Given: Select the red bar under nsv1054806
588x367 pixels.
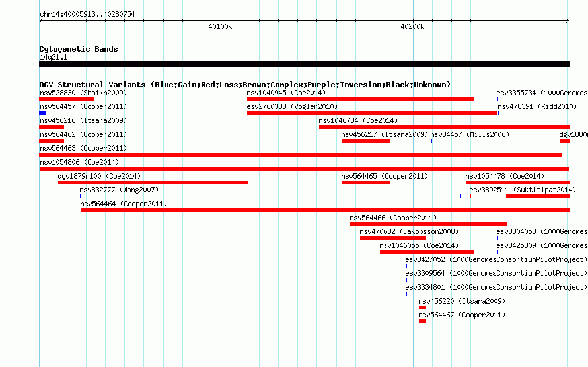Looking at the screenshot, I should pos(304,169).
